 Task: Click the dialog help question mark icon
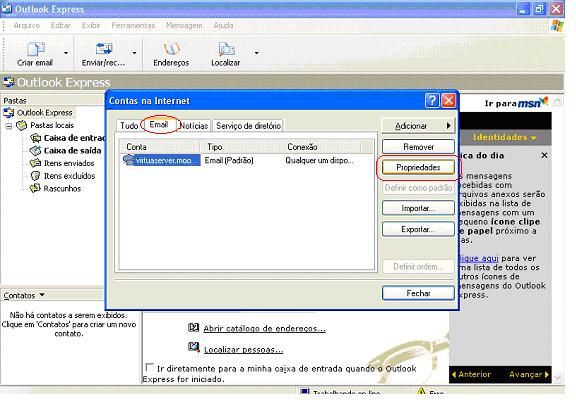coord(432,100)
